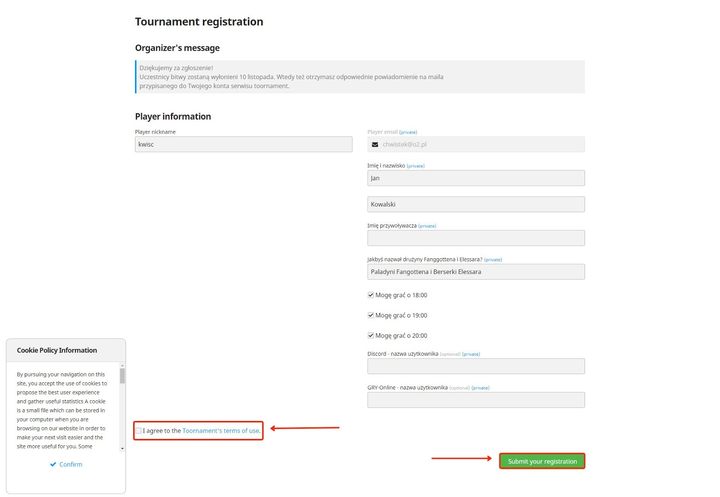Viewport: 720px width, 497px height.
Task: Toggle the Mogę grać o 18:00 checkbox
Action: click(371, 295)
